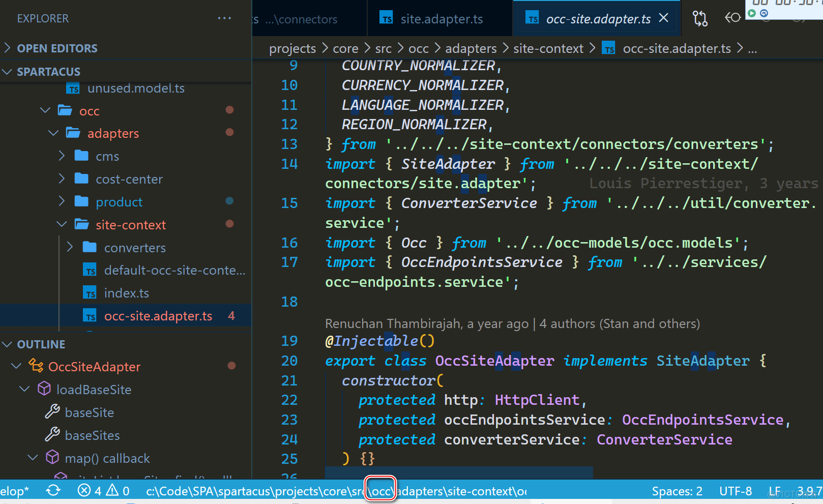Collapse the adapters folder chevron
This screenshot has width=823, height=504.
(53, 133)
